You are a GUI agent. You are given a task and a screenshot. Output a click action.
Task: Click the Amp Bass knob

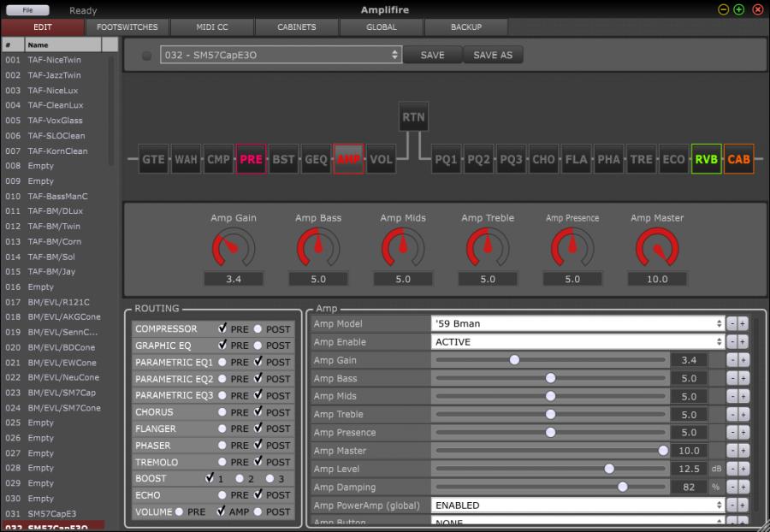tap(318, 247)
